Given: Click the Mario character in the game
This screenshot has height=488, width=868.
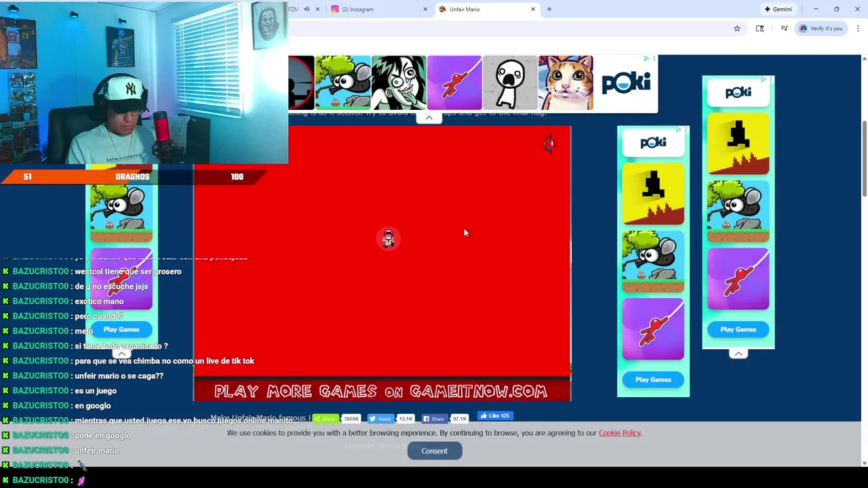Looking at the screenshot, I should (388, 239).
